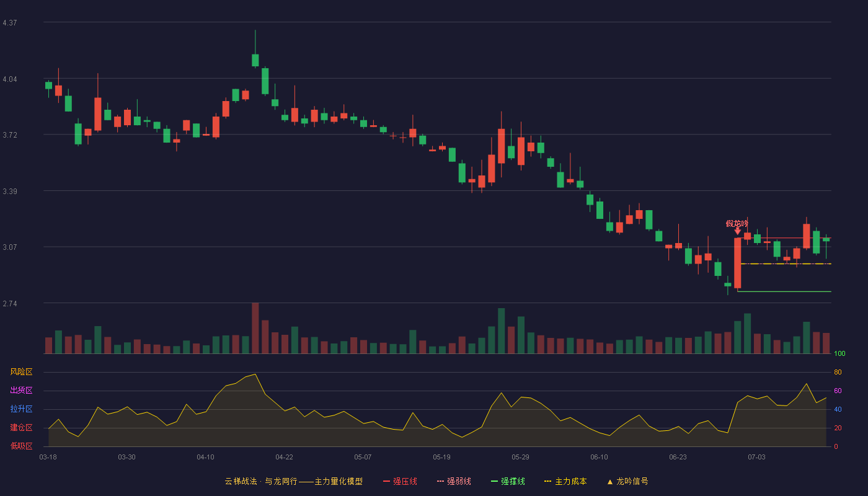The image size is (868, 496).
Task: Click the 4.37 price axis label
Action: [10, 23]
